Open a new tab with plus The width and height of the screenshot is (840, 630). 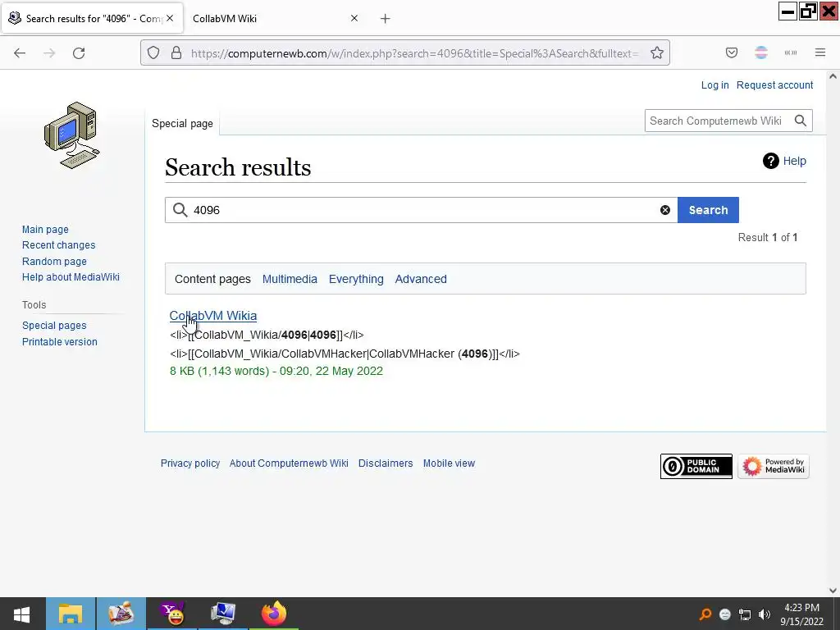[x=386, y=19]
